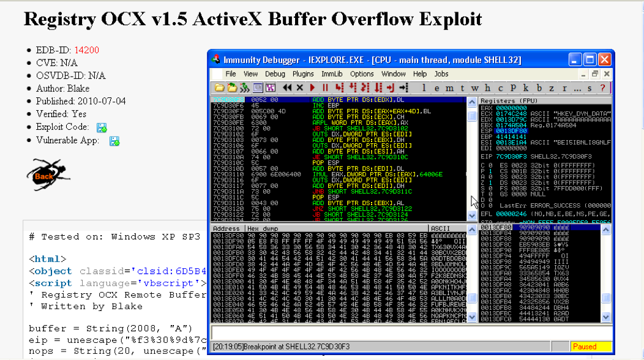Image resolution: width=644 pixels, height=360 pixels.
Task: Open a file with the folder toolbar icon
Action: coord(219,88)
